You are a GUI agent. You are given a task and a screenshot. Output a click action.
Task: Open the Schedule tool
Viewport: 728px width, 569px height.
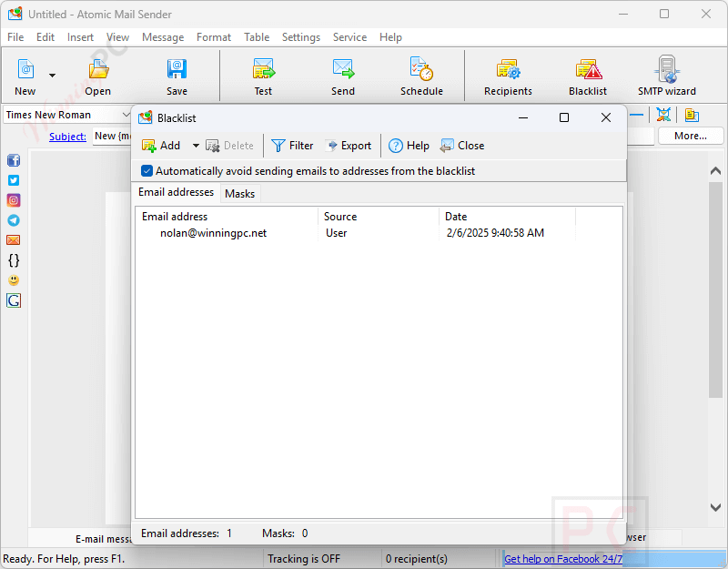point(421,76)
